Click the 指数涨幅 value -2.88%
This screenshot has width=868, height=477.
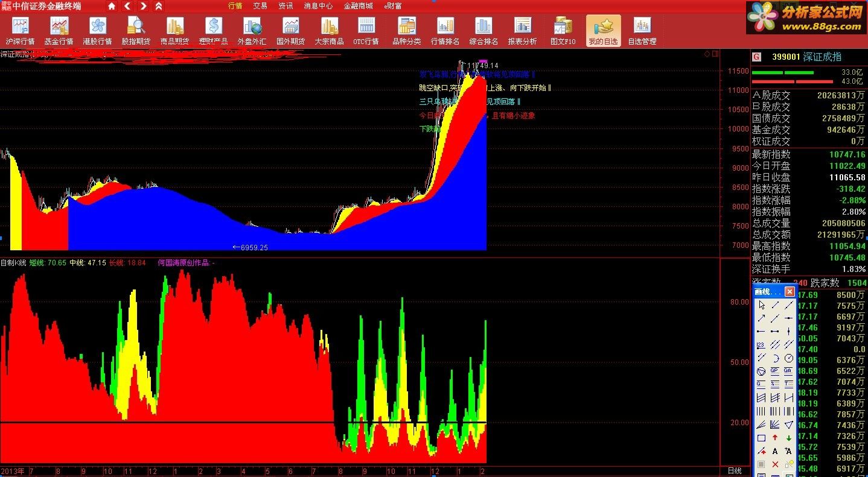852,200
